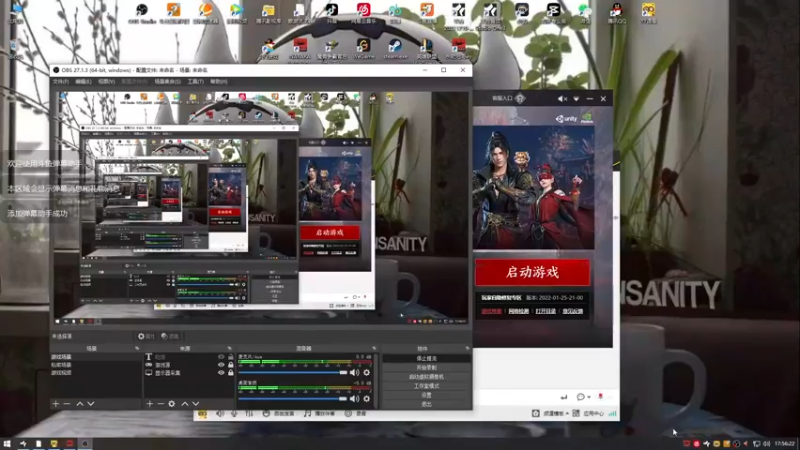This screenshot has height=450, width=800.
Task: Open OBS Studio desktop shortcut
Action: point(142,13)
